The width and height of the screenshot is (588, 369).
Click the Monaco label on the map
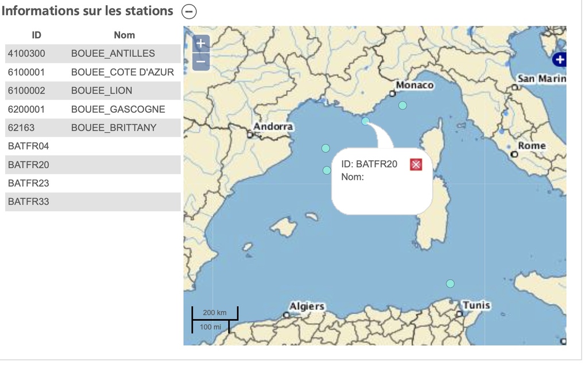415,85
